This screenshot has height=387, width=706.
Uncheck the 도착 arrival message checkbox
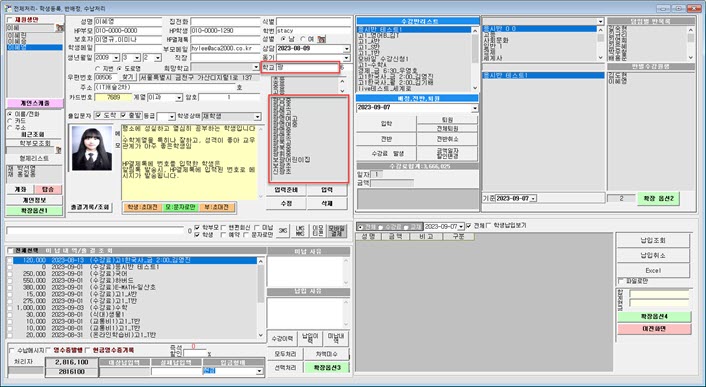99,116
